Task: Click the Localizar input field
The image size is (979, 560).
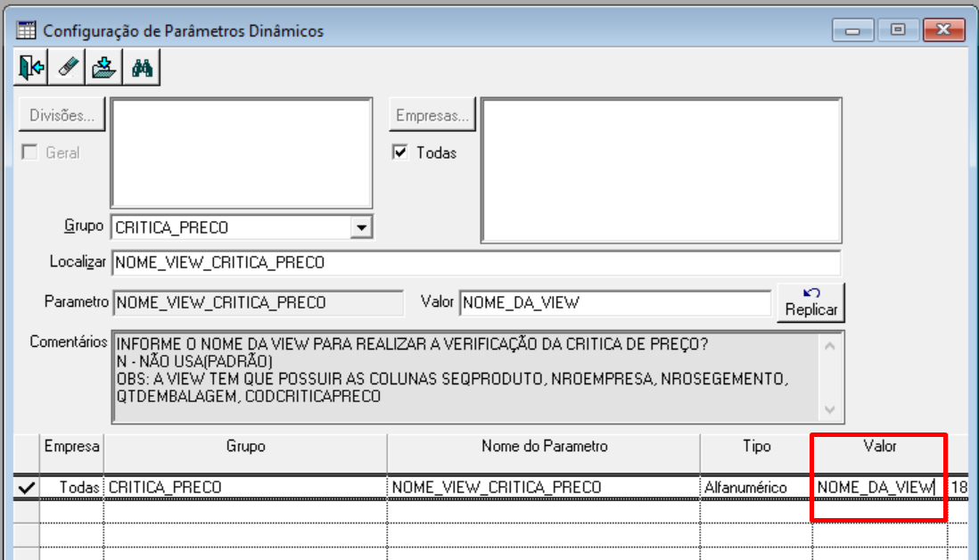Action: 476,263
